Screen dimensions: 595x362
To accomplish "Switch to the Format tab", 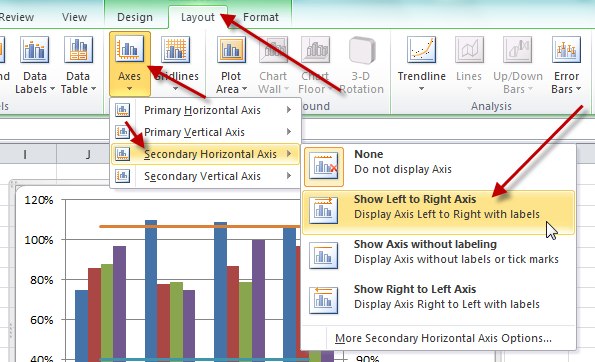I will click(261, 17).
